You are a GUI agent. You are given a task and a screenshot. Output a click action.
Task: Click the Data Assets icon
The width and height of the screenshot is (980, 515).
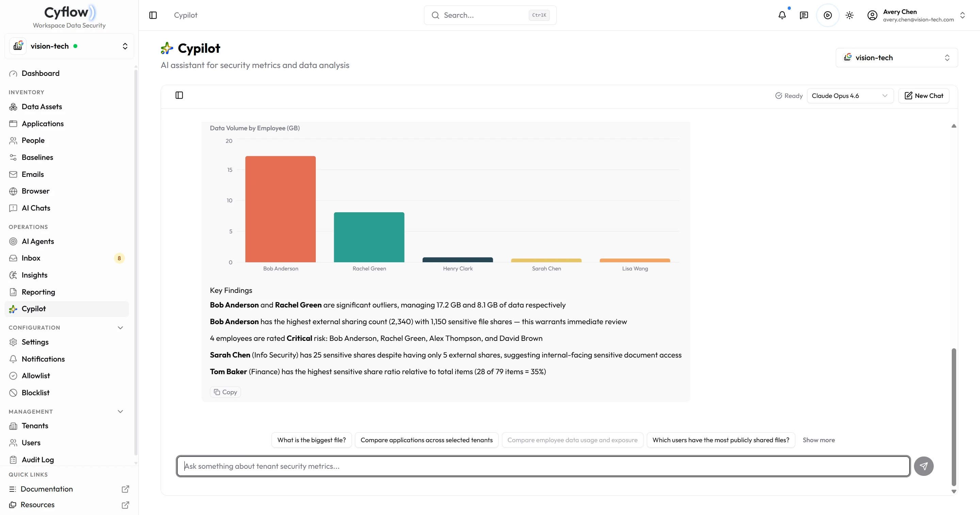[13, 106]
